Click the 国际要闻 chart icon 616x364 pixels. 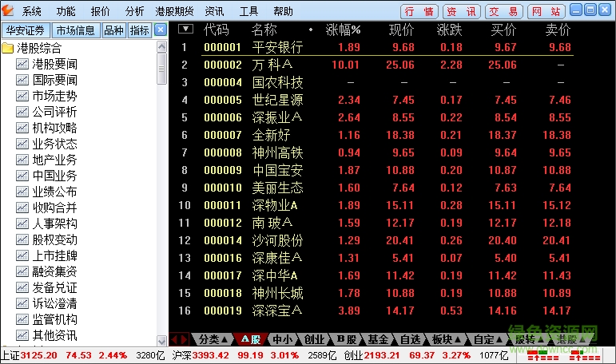pyautogui.click(x=22, y=80)
